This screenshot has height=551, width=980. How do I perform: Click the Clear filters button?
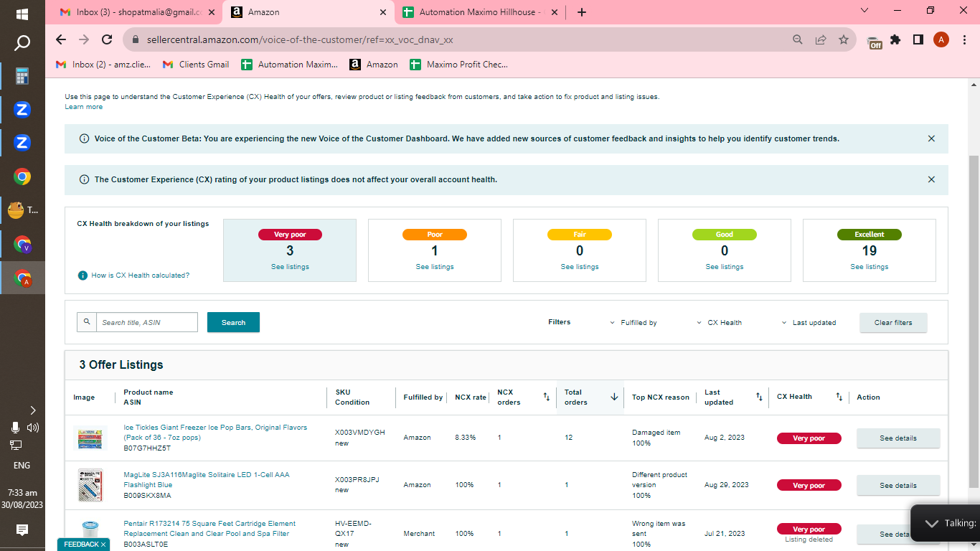coord(893,323)
